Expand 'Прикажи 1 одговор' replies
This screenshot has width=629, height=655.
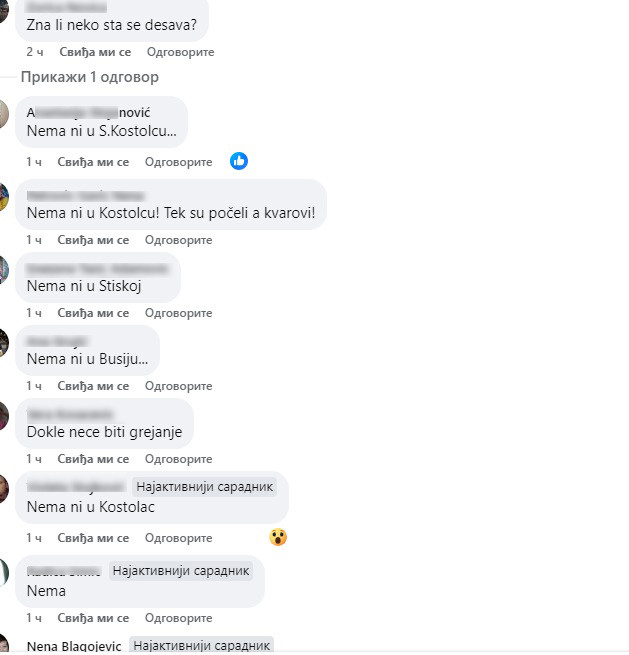tap(90, 77)
